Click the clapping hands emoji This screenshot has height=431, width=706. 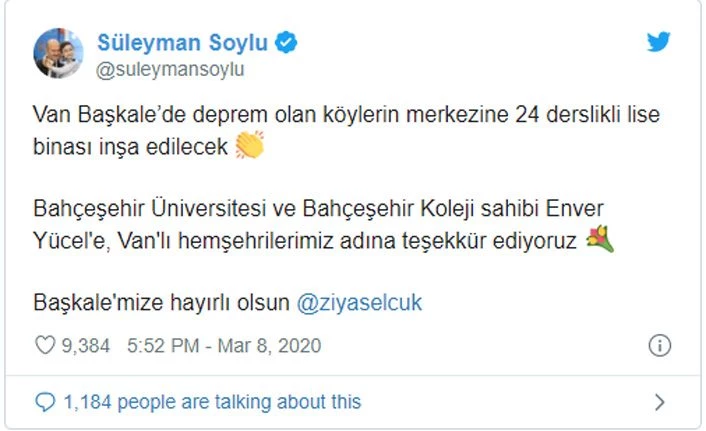tap(249, 147)
